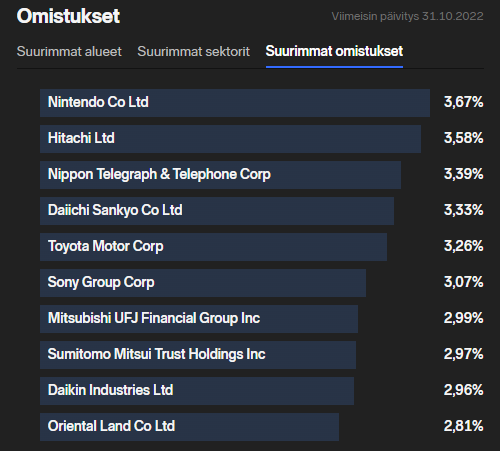
Task: Click the 3,58% value beside Hitachi
Action: tap(463, 138)
